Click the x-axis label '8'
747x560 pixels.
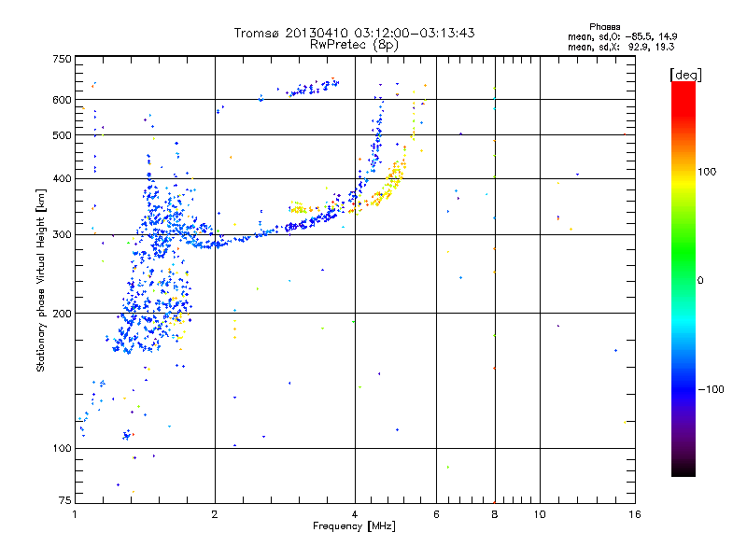coord(495,514)
